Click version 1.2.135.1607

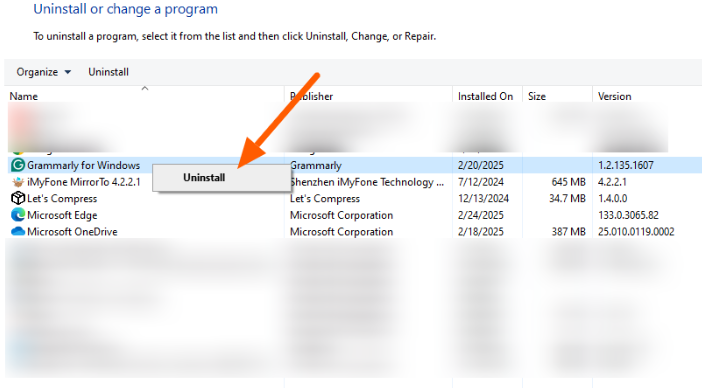coord(625,166)
